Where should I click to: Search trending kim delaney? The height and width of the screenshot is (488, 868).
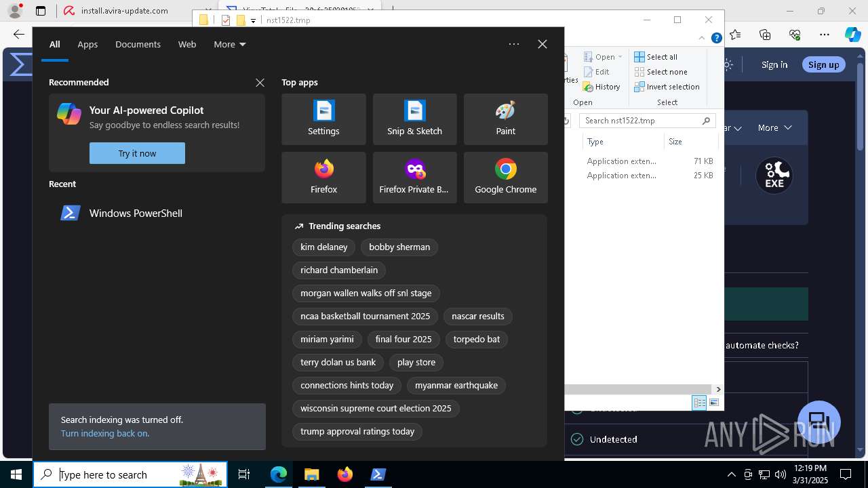coord(324,247)
